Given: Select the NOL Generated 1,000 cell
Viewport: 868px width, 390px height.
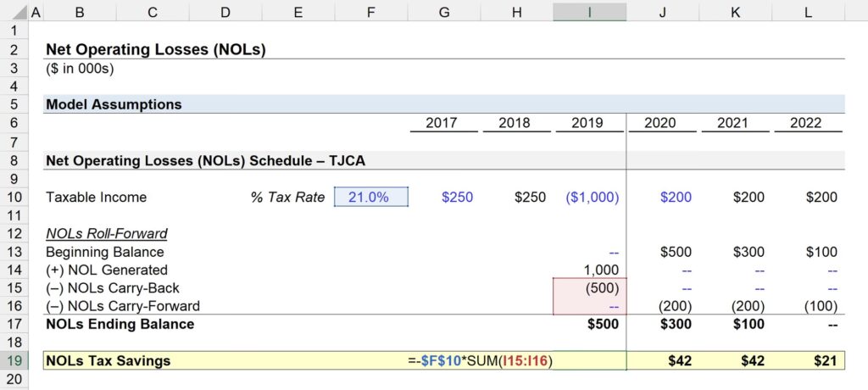Looking at the screenshot, I should 589,270.
